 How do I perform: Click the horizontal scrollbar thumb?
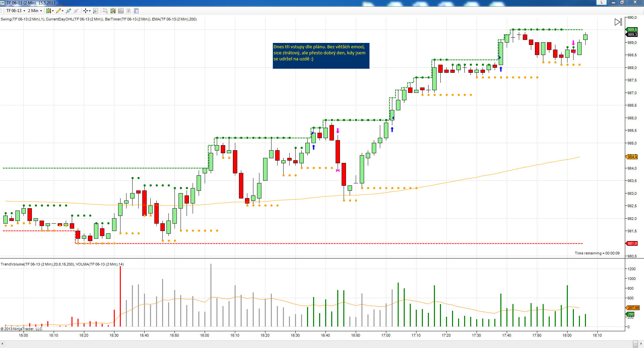[x=635, y=344]
